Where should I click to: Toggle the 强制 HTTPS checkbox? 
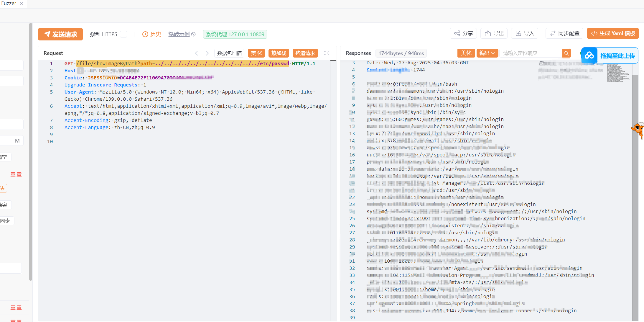click(x=124, y=34)
